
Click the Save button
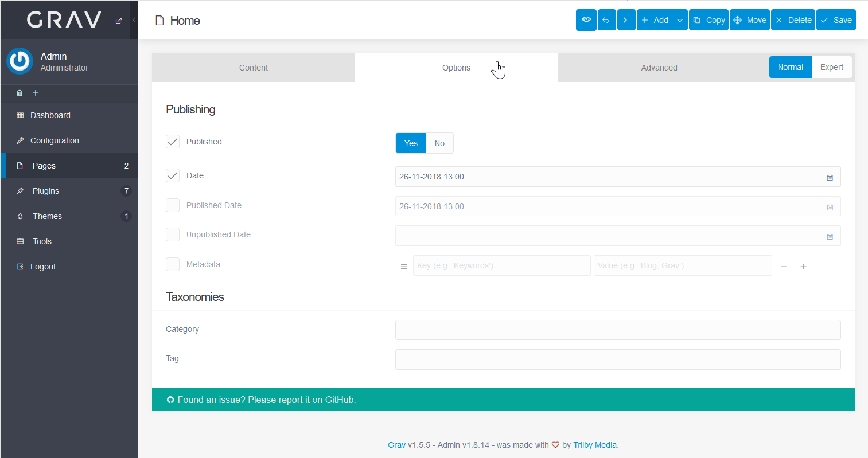coord(836,20)
